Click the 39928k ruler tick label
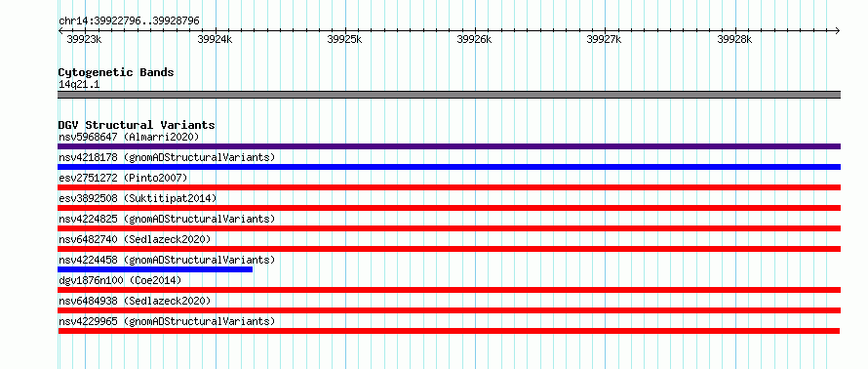This screenshot has width=868, height=369. pyautogui.click(x=734, y=39)
